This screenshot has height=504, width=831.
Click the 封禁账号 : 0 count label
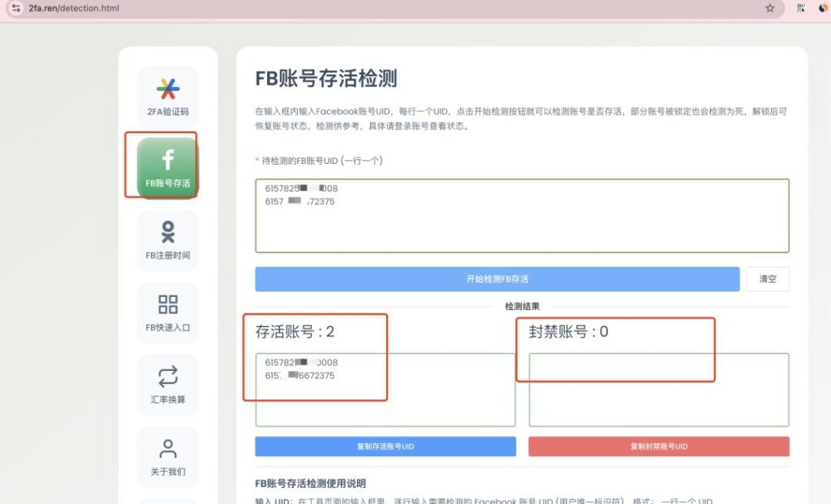coord(568,332)
